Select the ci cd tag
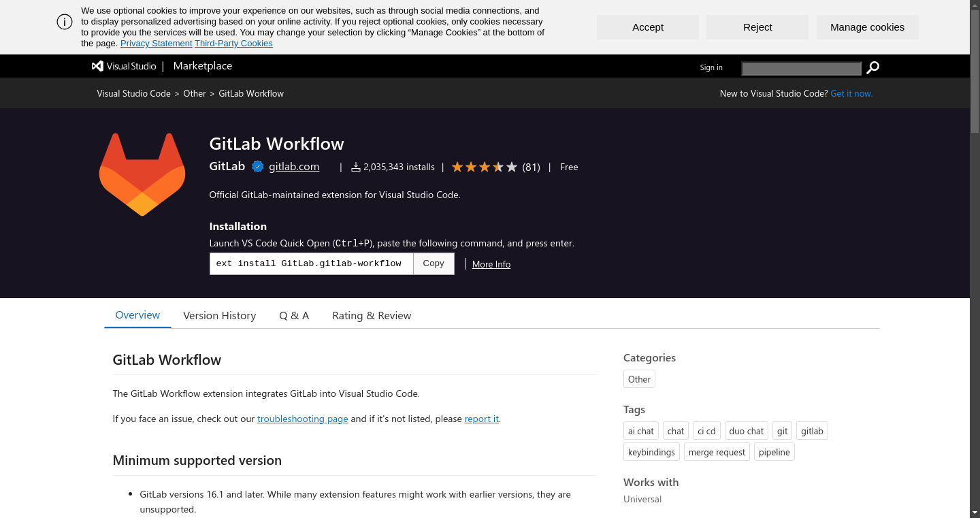This screenshot has height=518, width=980. [x=706, y=431]
